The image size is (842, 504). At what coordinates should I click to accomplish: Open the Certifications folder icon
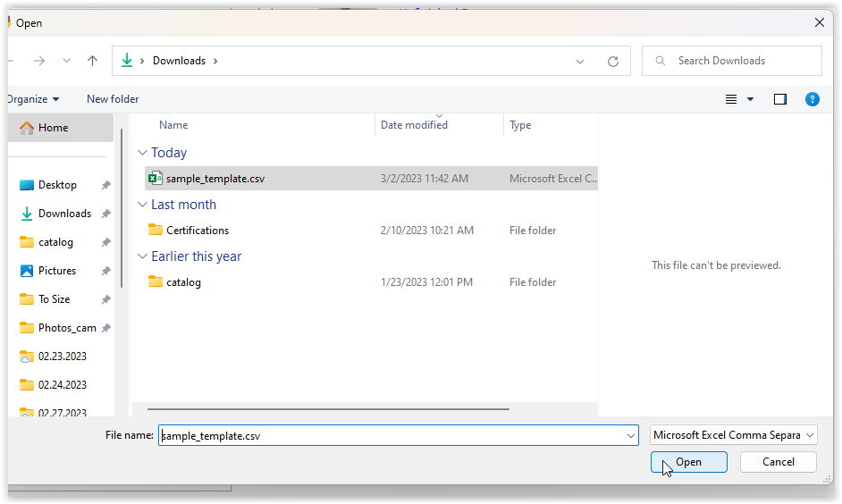[x=156, y=230]
